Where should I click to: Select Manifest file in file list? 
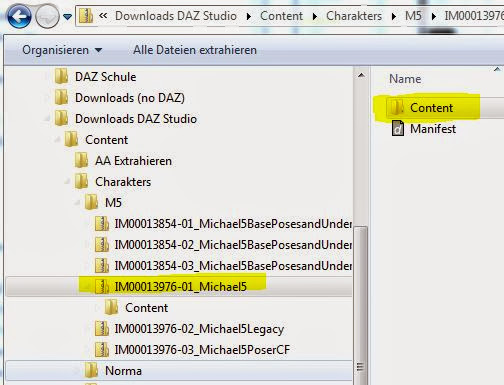(x=433, y=129)
